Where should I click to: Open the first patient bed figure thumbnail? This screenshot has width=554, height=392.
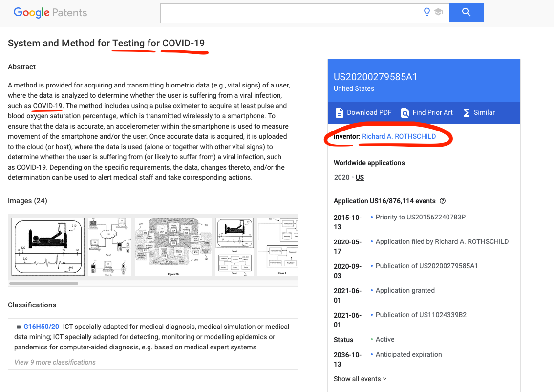click(48, 247)
